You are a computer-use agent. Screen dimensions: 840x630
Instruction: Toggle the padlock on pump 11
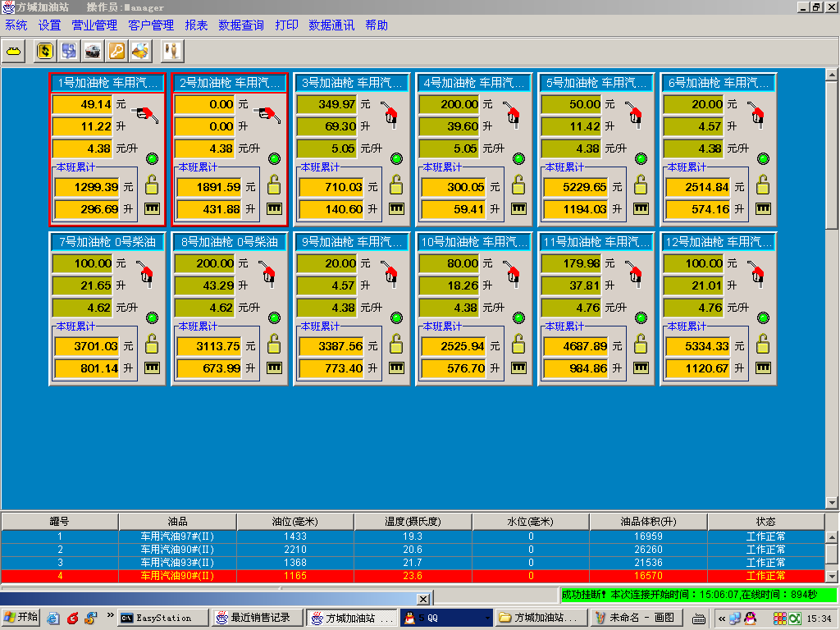[x=640, y=344]
